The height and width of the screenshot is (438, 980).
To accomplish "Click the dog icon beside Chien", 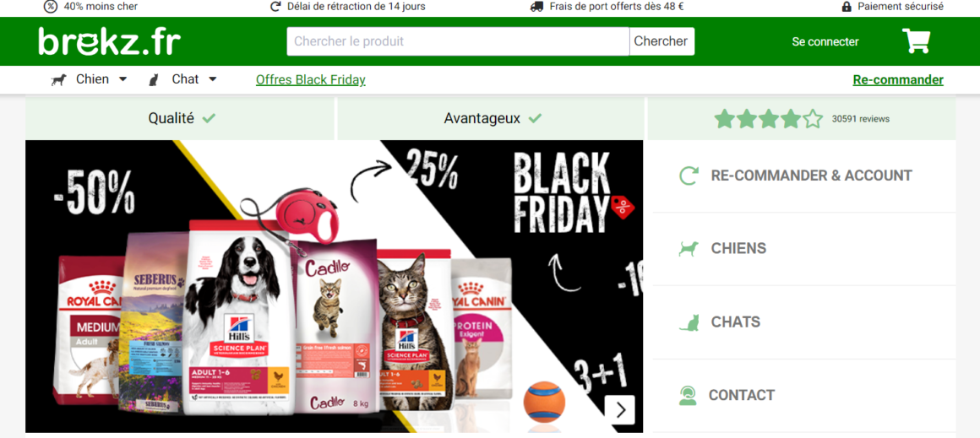I will pyautogui.click(x=59, y=80).
